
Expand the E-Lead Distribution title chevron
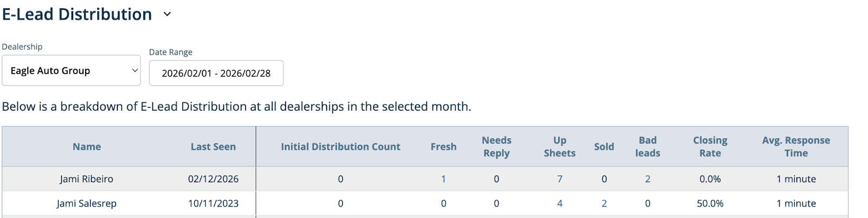167,15
